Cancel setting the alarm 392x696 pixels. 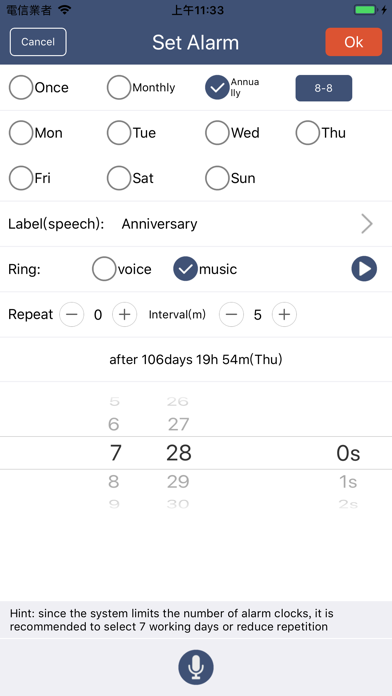(38, 42)
